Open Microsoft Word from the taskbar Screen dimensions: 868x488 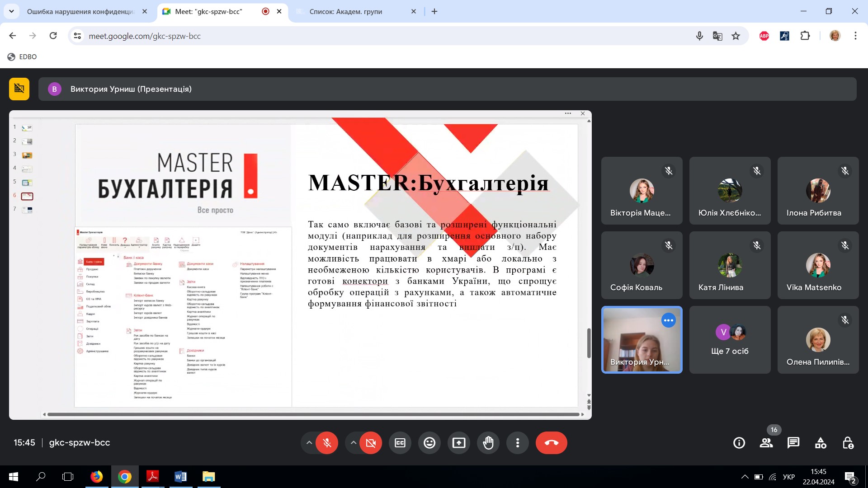click(180, 477)
